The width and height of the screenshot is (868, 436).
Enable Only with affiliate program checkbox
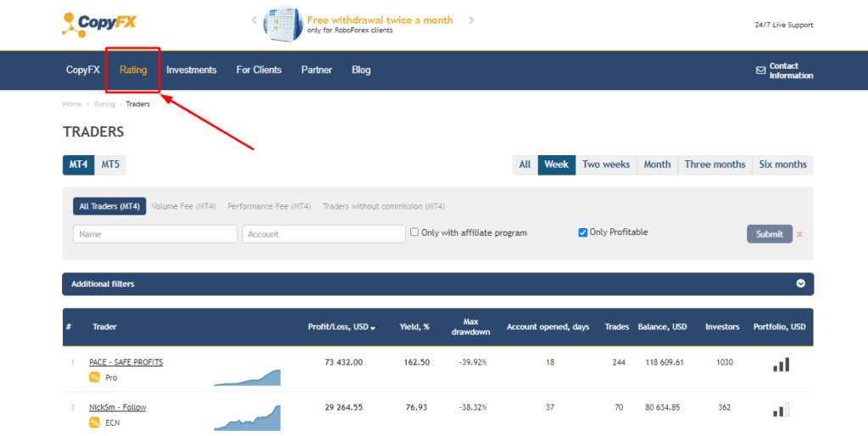click(x=415, y=232)
